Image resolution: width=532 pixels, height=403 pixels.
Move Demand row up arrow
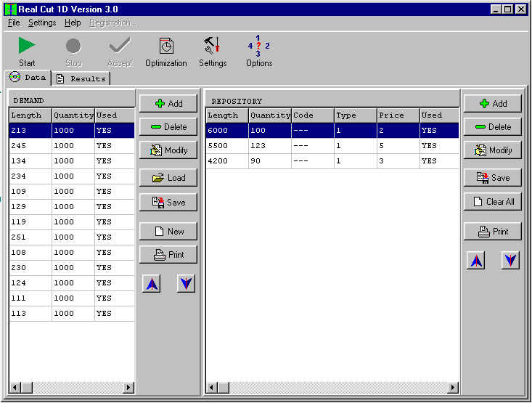pyautogui.click(x=152, y=283)
